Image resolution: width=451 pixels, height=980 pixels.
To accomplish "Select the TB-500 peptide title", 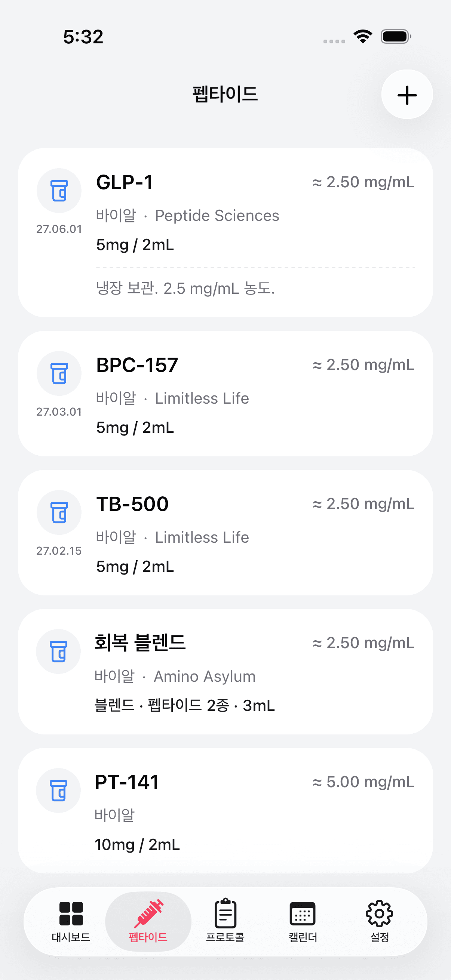I will (x=132, y=504).
